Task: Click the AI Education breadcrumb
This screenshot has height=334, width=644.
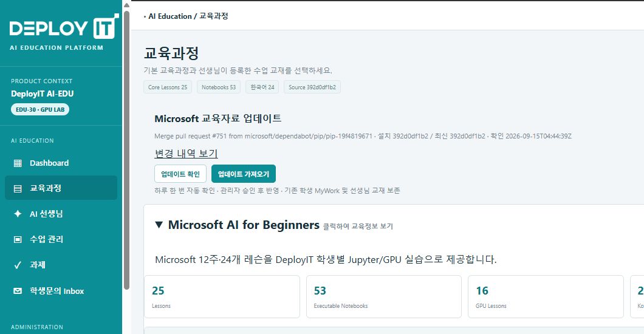Action: (x=170, y=16)
